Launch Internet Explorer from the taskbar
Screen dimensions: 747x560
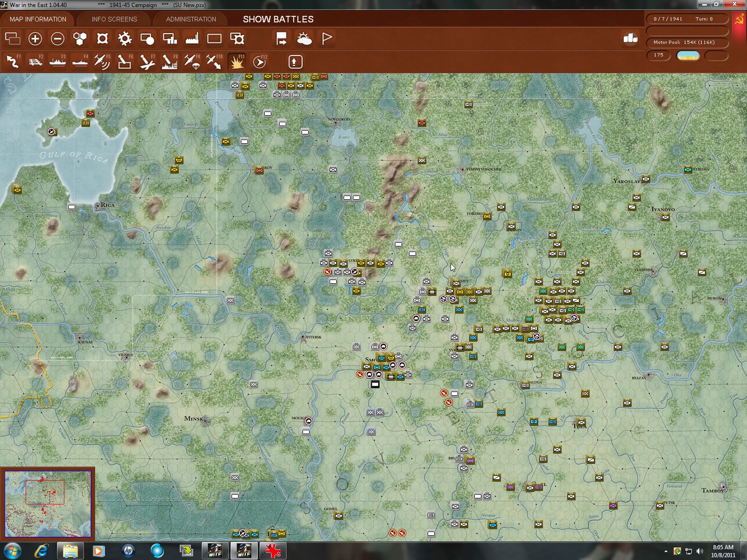[x=42, y=551]
